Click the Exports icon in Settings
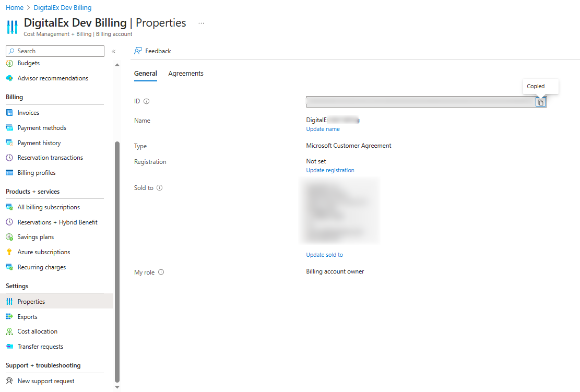This screenshot has height=392, width=580. tap(9, 317)
